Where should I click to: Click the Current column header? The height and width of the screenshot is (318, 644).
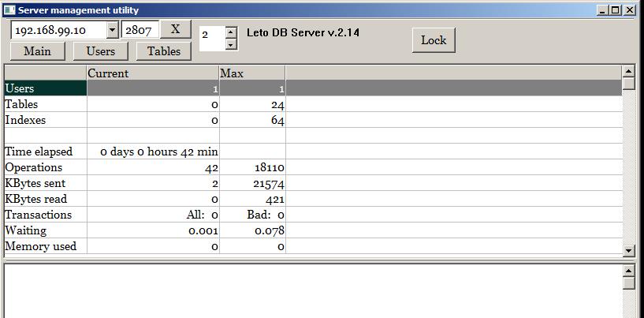point(152,73)
